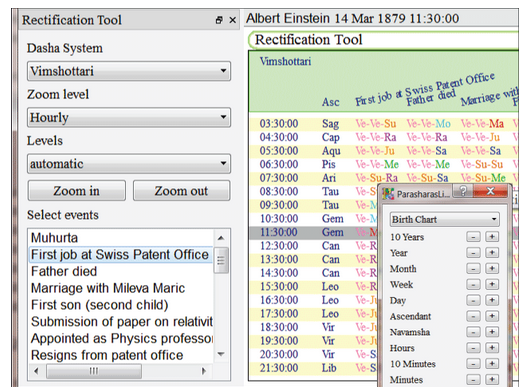525x387 pixels.
Task: Decrease Hours with minus button
Action: pyautogui.click(x=473, y=348)
